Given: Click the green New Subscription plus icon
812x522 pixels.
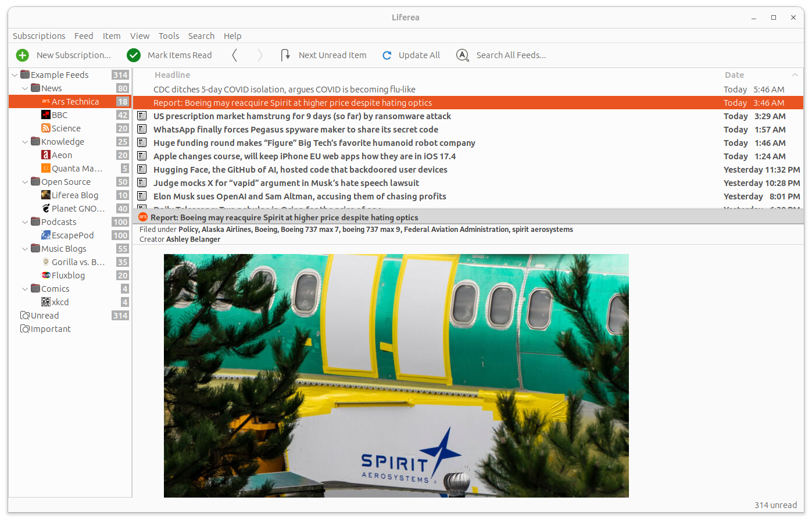Looking at the screenshot, I should coord(23,55).
